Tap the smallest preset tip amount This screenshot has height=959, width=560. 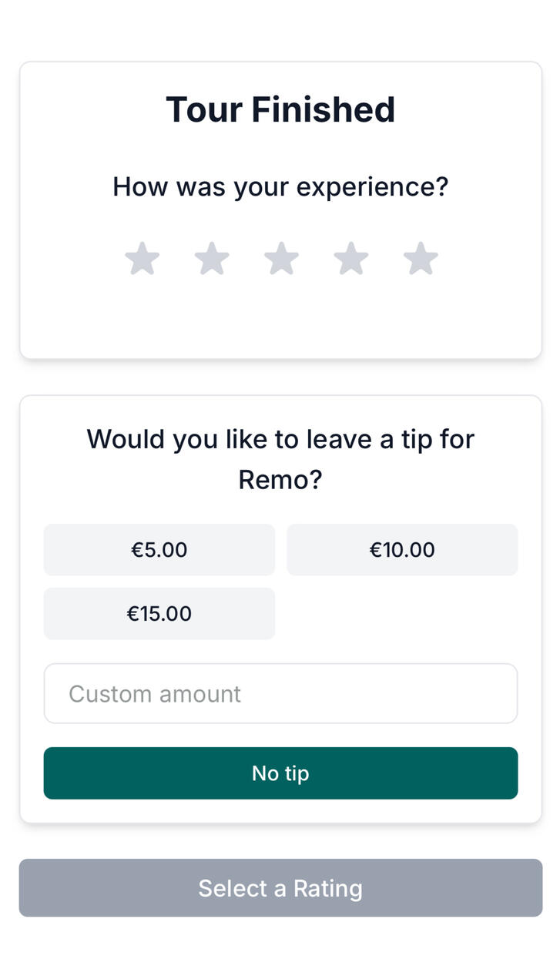(x=159, y=550)
